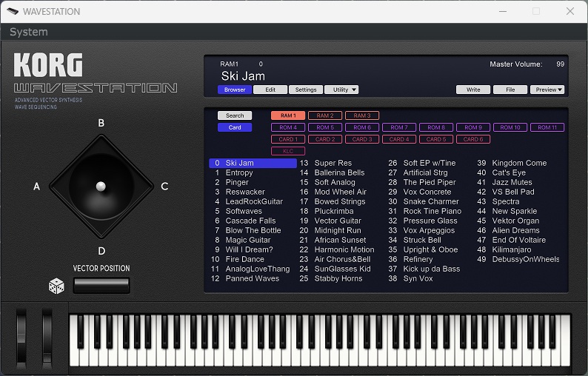Click the Wavestation keyboard icon in title bar
Screen dimensions: 588x376
pyautogui.click(x=13, y=11)
